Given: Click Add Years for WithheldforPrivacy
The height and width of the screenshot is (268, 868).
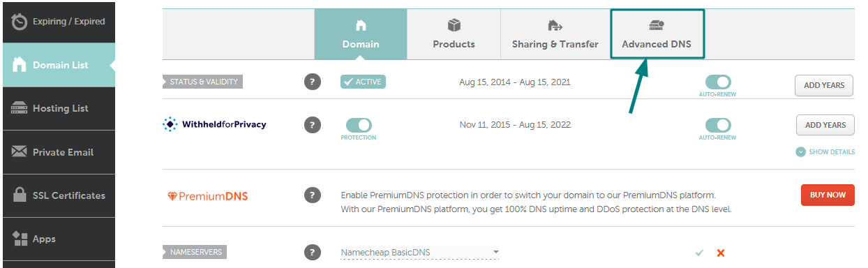Looking at the screenshot, I should (x=825, y=125).
